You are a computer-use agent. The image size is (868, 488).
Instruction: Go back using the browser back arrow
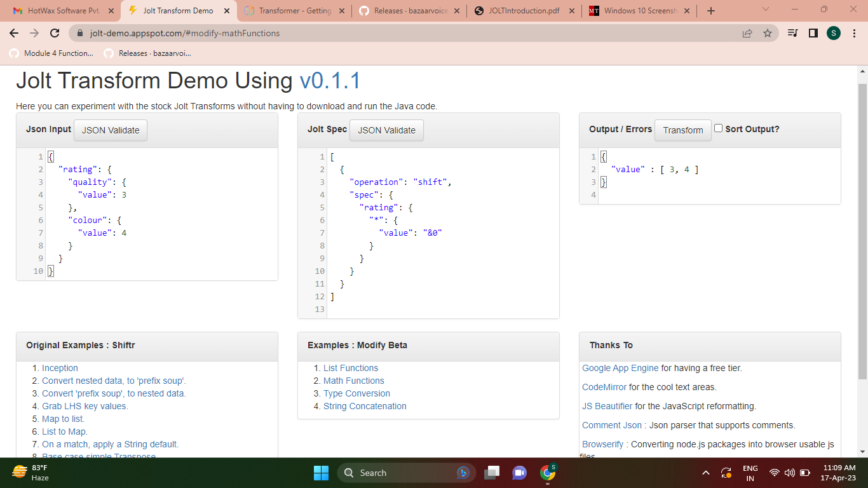click(x=14, y=33)
